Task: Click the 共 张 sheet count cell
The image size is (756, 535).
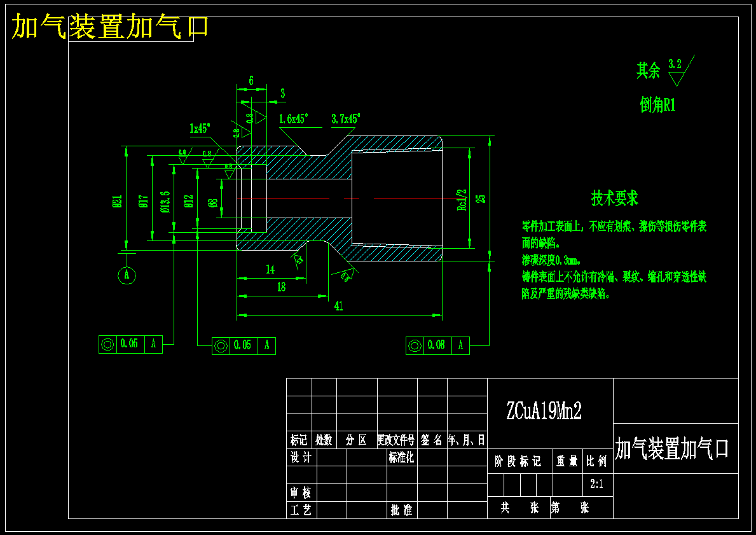Action: click(519, 508)
